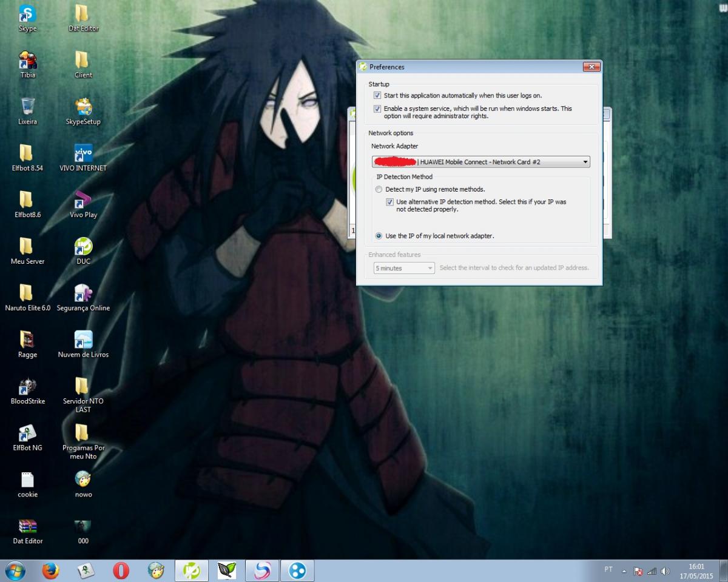728x582 pixels.
Task: Toggle start automatically when user logs on
Action: [x=377, y=96]
